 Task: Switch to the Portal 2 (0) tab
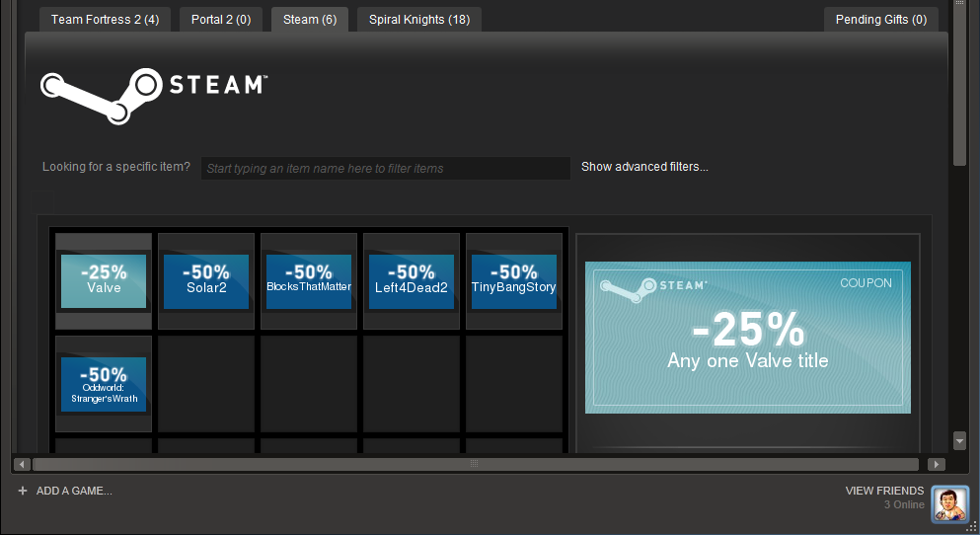coord(221,20)
